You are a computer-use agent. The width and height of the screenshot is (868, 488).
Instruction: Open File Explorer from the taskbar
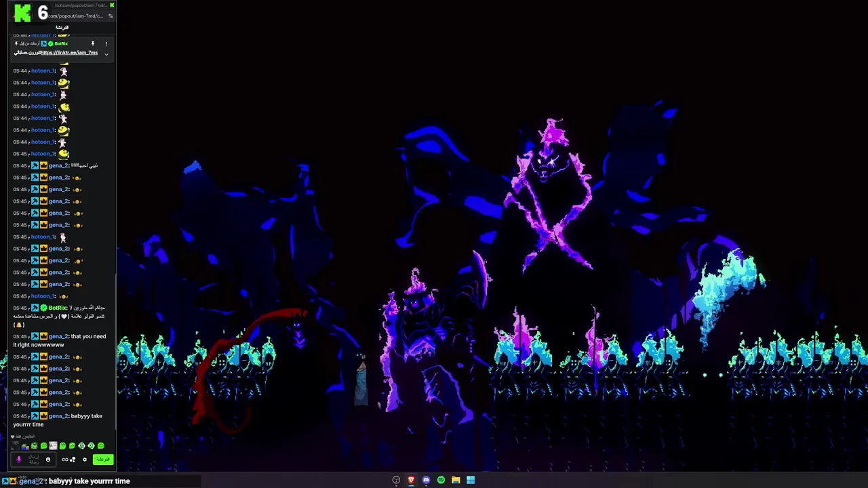(456, 480)
